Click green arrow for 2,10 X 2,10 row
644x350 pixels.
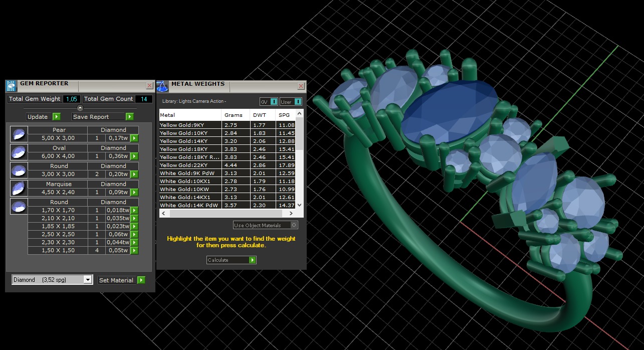(134, 218)
